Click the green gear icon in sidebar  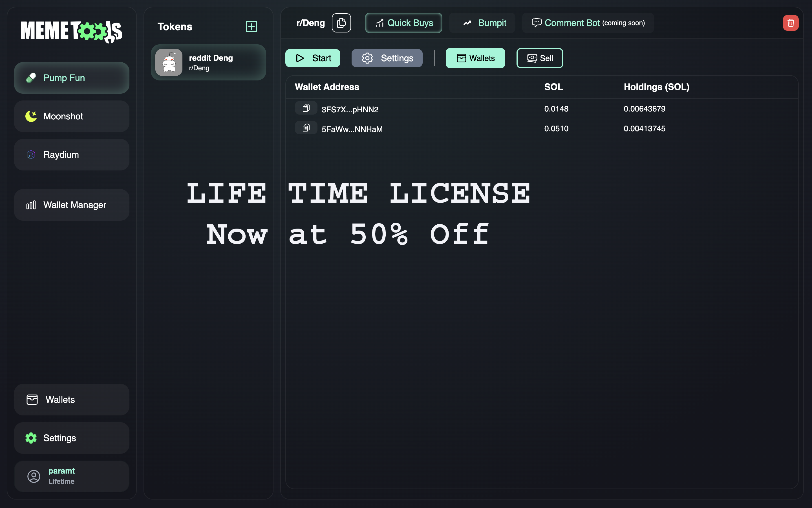[31, 438]
